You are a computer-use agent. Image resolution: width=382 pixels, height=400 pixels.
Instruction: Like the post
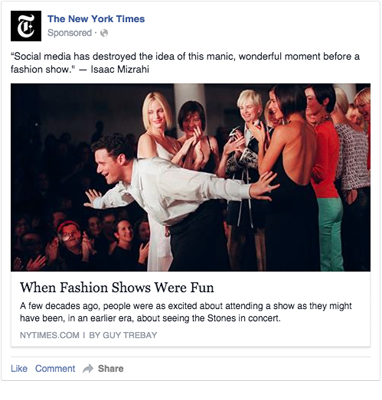(19, 369)
